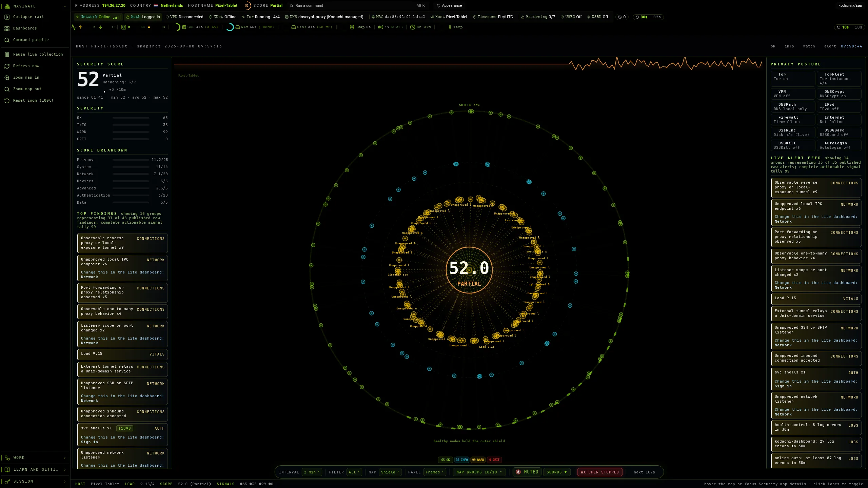Viewport: 868px width, 488px height.
Task: Open the MAP GROUPS 10/10 dropdown
Action: [x=479, y=472]
